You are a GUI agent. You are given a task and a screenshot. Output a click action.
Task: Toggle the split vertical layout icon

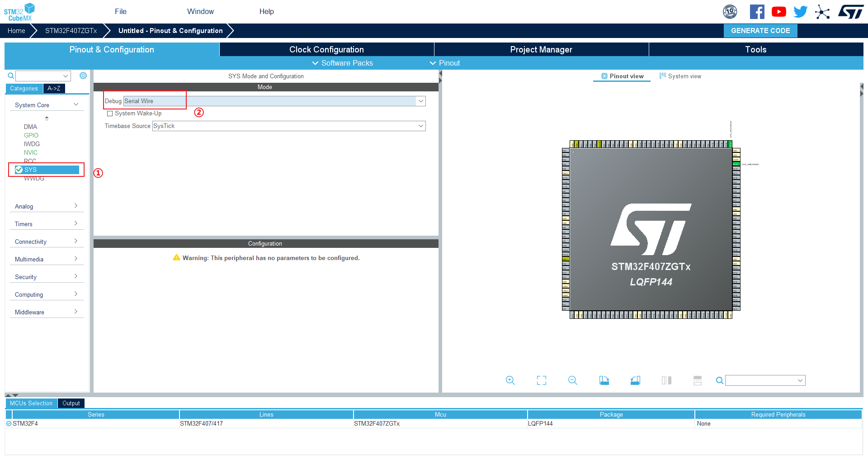click(698, 380)
